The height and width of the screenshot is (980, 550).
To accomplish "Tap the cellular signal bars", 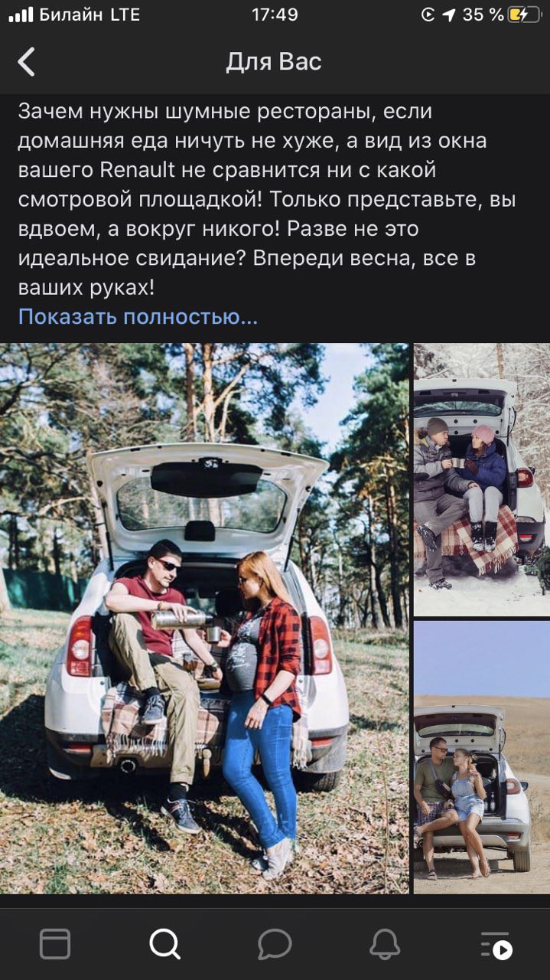I will click(x=21, y=15).
